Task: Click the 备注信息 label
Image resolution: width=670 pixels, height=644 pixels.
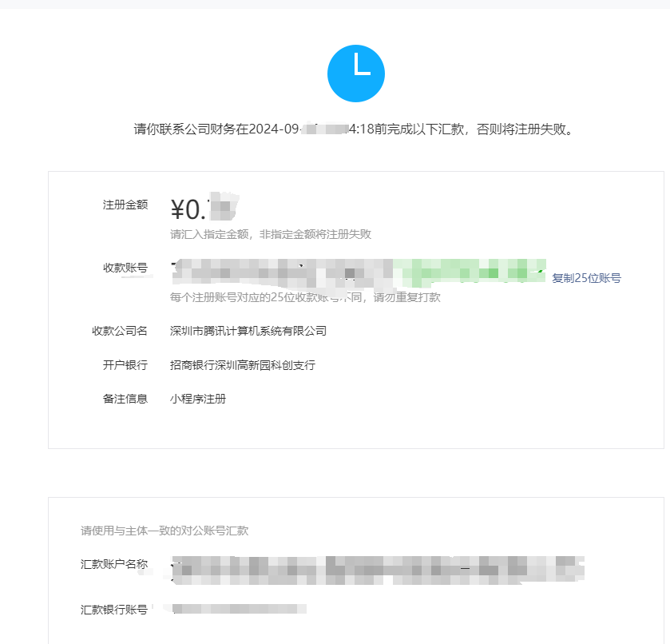Action: tap(125, 399)
